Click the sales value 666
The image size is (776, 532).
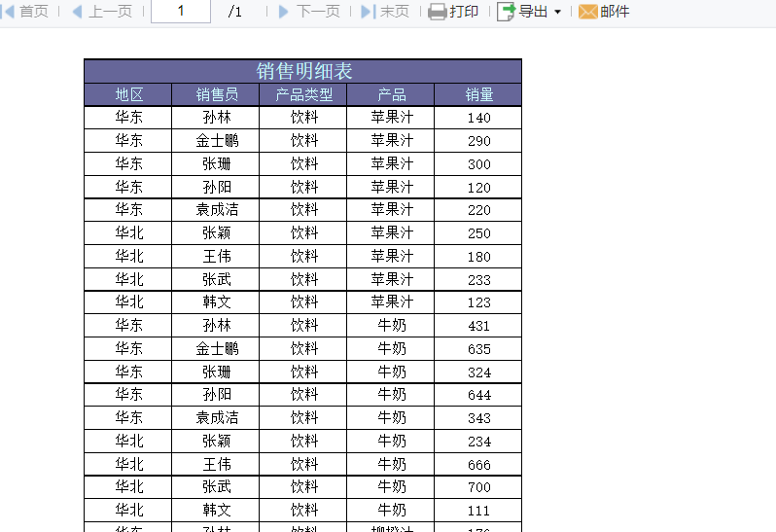coord(479,465)
